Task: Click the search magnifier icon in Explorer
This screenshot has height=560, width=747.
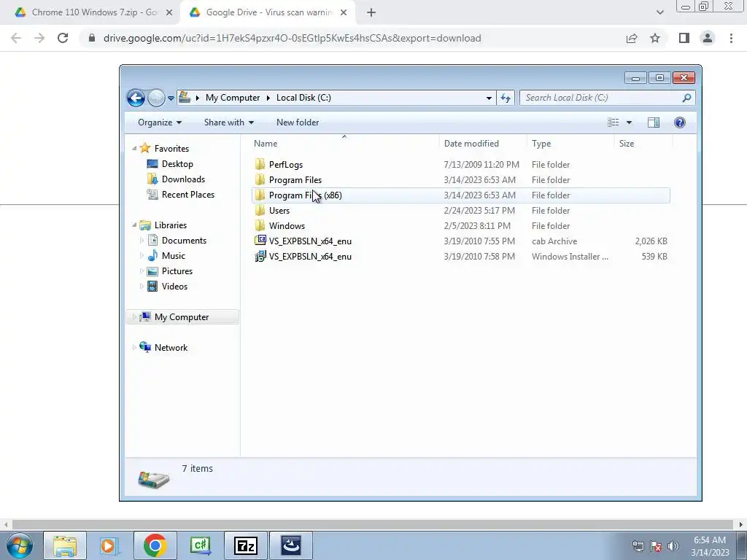Action: [x=686, y=98]
